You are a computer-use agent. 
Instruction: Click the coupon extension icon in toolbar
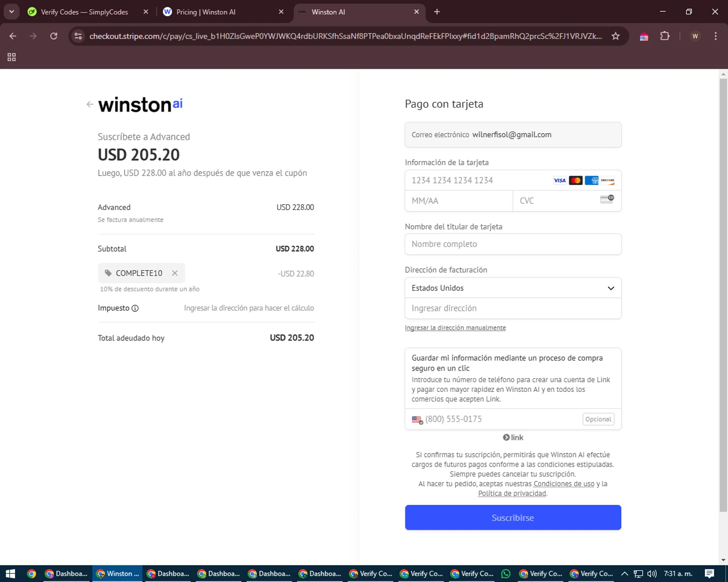click(644, 36)
